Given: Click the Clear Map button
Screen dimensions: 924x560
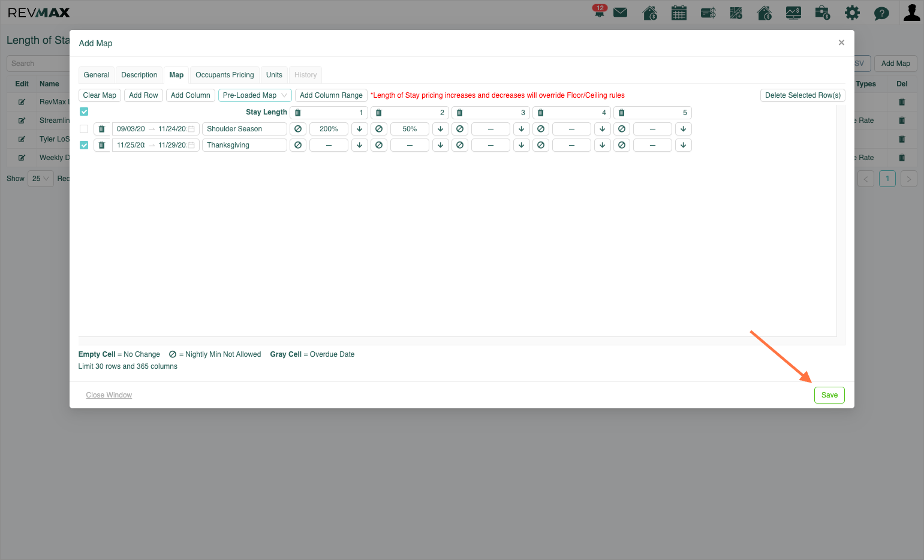Looking at the screenshot, I should coord(100,95).
